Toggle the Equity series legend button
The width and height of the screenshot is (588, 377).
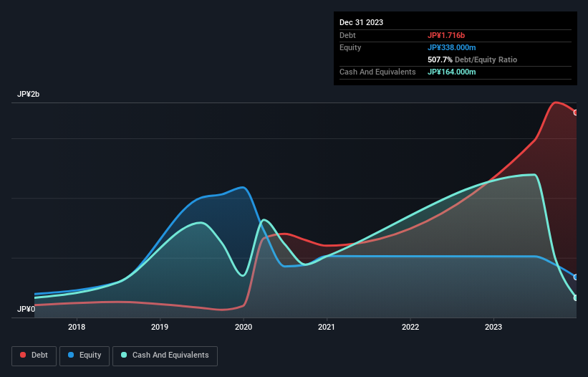point(85,355)
